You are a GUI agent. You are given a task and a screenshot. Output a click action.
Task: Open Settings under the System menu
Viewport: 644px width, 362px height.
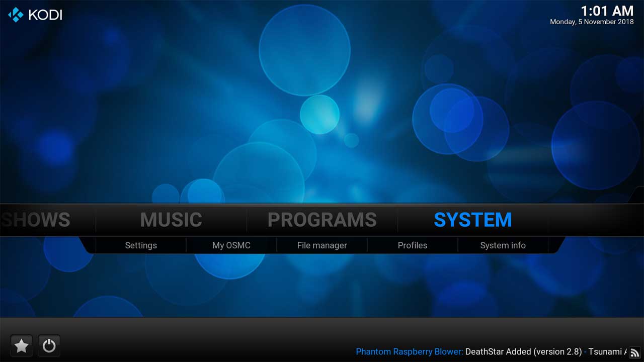click(141, 245)
